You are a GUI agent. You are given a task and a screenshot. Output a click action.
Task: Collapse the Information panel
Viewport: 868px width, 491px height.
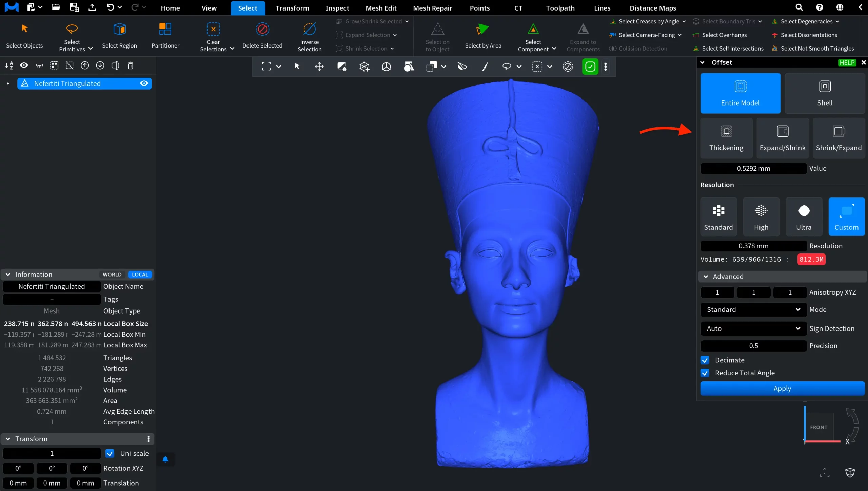pos(8,275)
